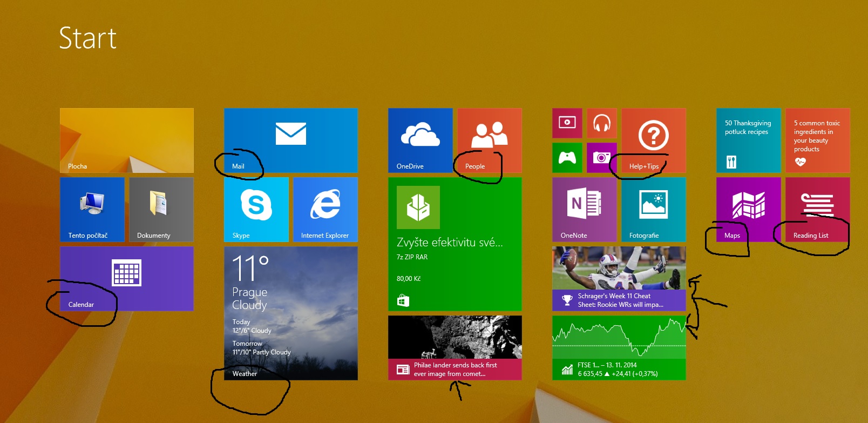Open the Help+Tips tile

(654, 140)
